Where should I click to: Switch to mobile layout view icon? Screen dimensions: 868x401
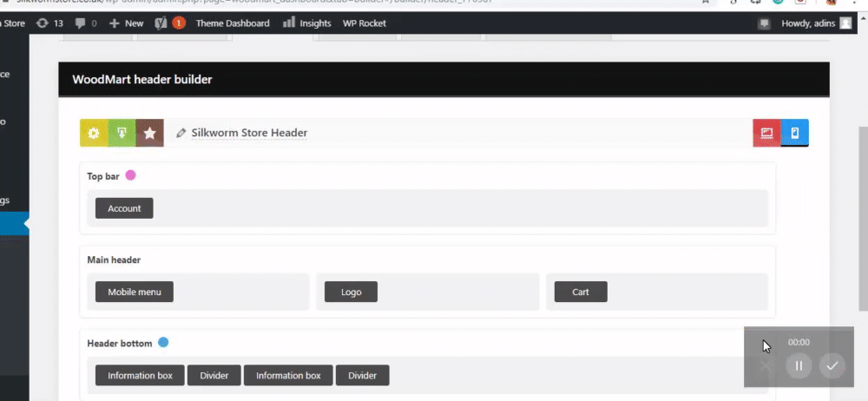tap(794, 133)
